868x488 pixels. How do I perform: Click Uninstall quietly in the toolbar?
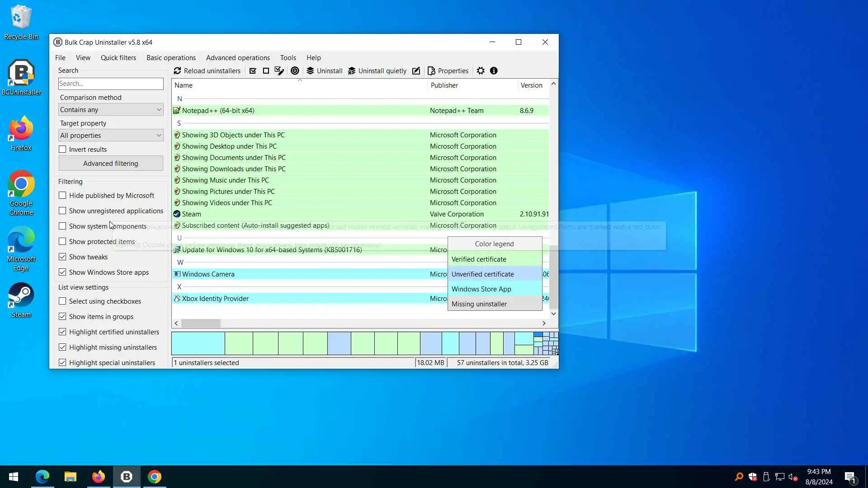click(x=377, y=71)
